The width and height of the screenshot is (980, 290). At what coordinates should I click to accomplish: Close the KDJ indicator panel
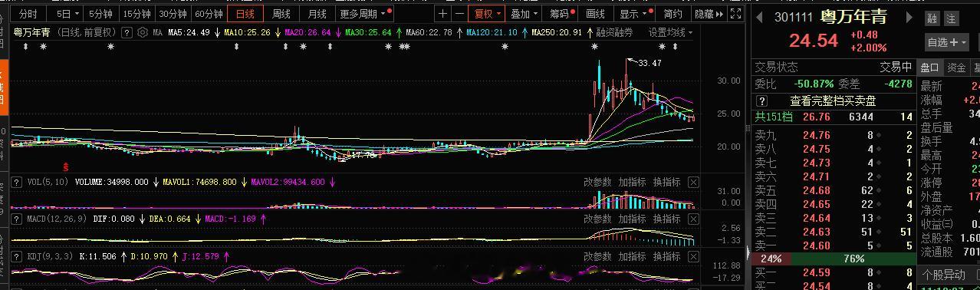693,256
